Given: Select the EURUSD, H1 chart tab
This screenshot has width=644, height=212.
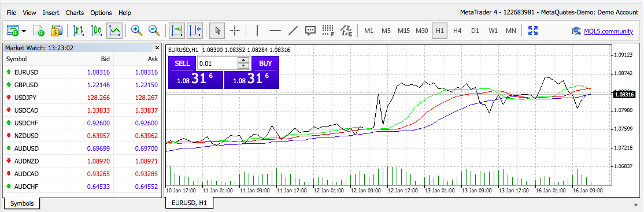Looking at the screenshot, I should tap(190, 203).
